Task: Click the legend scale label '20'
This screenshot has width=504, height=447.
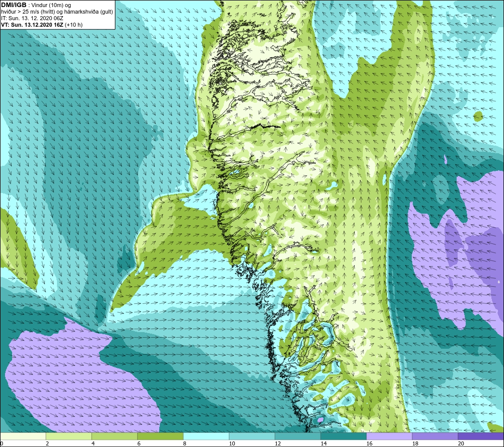Action: click(461, 443)
